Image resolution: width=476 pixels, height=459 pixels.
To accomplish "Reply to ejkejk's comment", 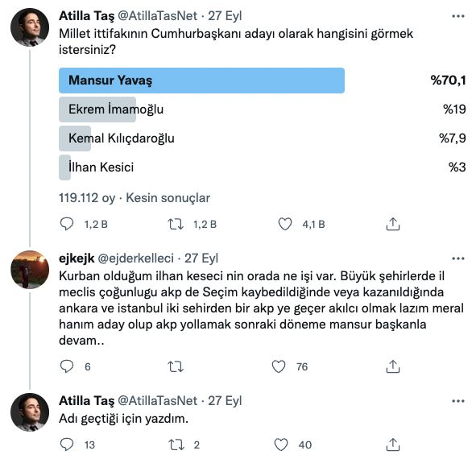I will (x=67, y=366).
